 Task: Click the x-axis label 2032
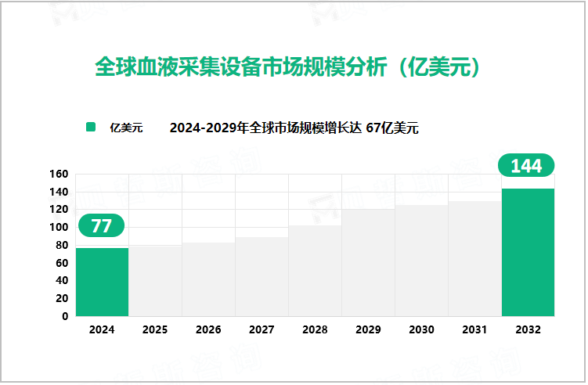pos(528,329)
